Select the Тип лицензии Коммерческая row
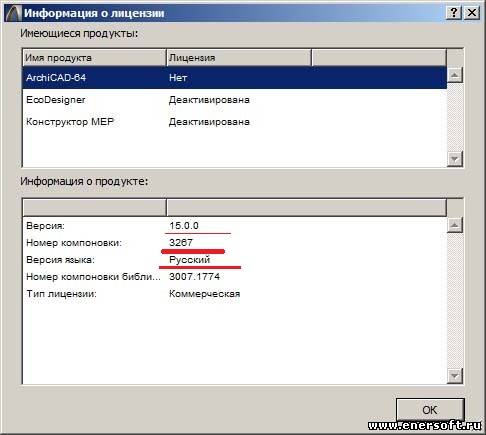 pyautogui.click(x=234, y=294)
